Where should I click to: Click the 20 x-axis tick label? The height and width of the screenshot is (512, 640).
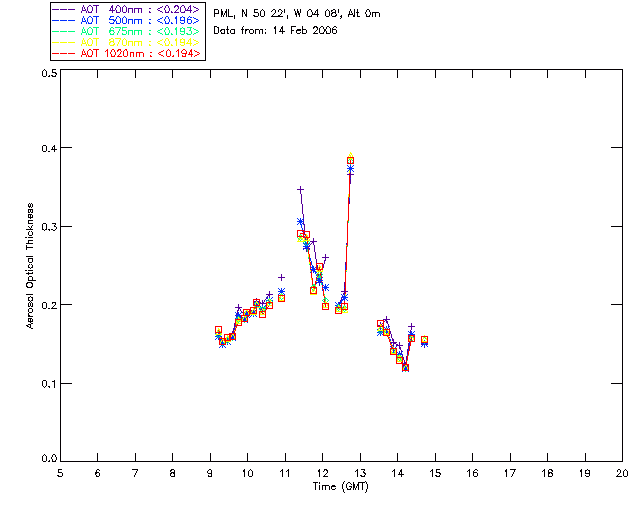tap(622, 473)
